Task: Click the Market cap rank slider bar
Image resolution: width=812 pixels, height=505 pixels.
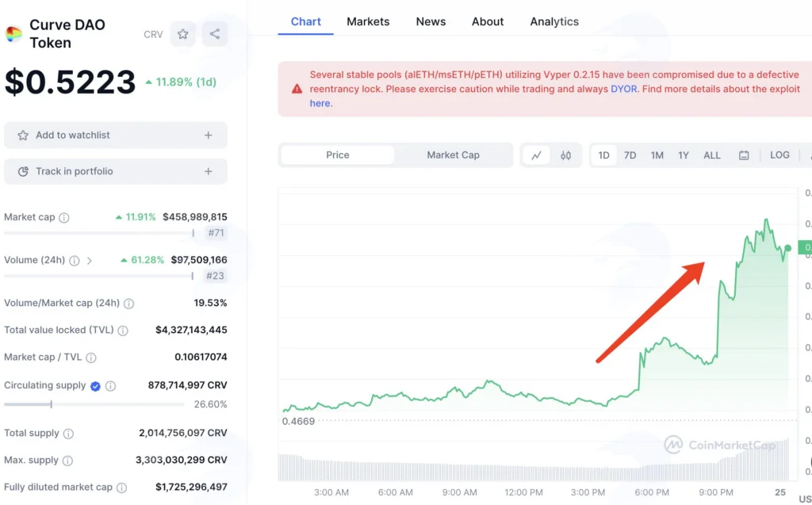Action: 99,233
